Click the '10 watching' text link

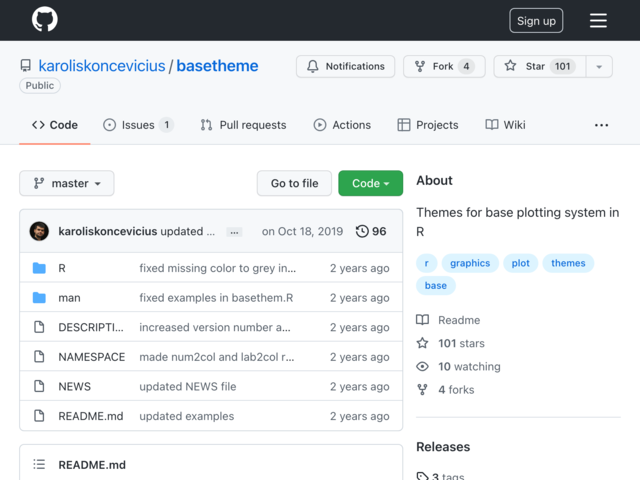[x=469, y=367]
